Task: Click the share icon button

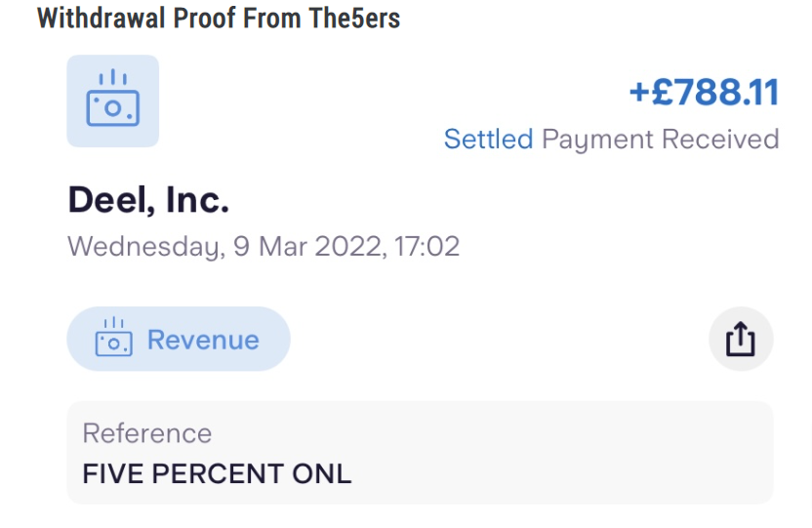Action: point(741,339)
